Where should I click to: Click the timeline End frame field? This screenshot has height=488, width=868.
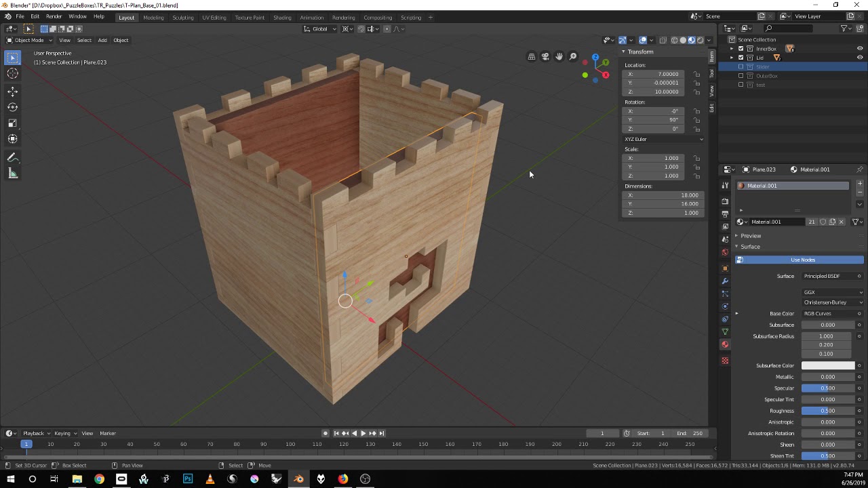[690, 433]
